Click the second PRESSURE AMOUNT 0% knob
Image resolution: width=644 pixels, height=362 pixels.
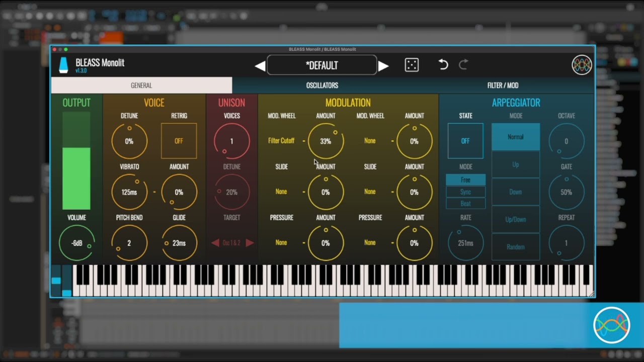click(414, 243)
